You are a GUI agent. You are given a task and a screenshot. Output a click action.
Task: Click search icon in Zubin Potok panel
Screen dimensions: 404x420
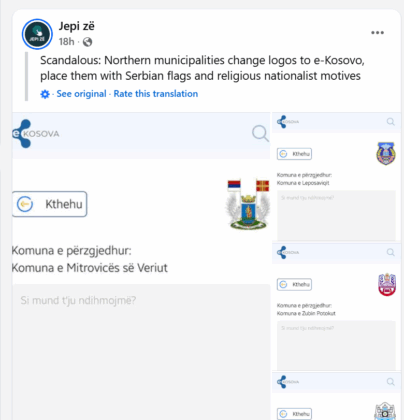[391, 252]
